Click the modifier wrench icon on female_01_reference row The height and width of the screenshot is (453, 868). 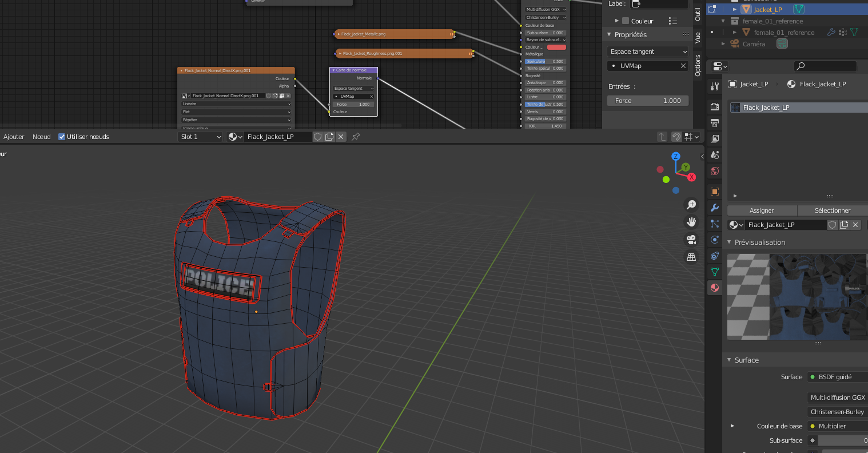(831, 33)
